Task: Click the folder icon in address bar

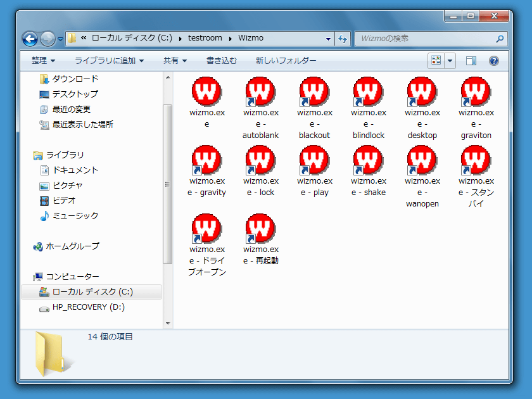Action: coord(71,38)
